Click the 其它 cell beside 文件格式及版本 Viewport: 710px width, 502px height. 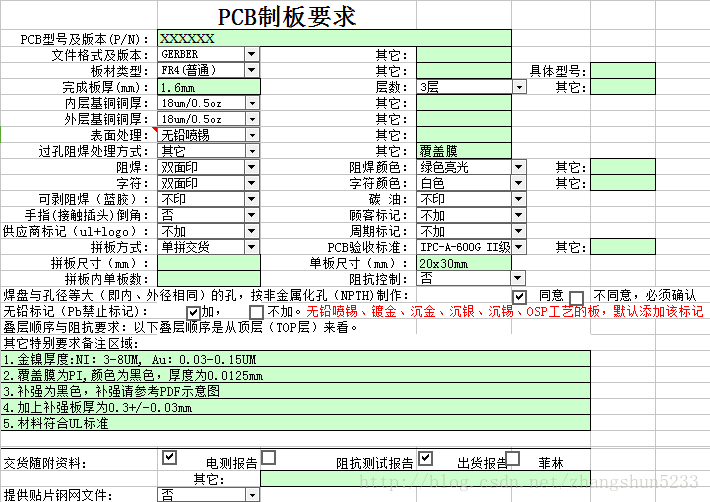[464, 55]
